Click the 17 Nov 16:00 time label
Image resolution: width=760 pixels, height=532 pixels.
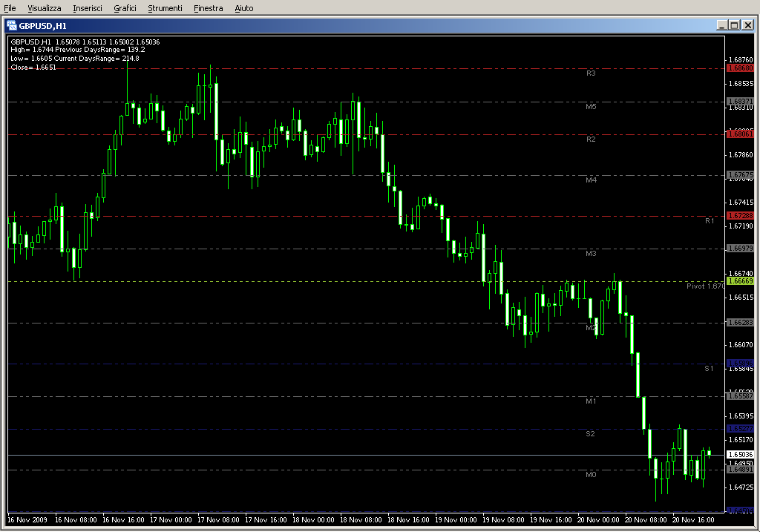(x=266, y=520)
